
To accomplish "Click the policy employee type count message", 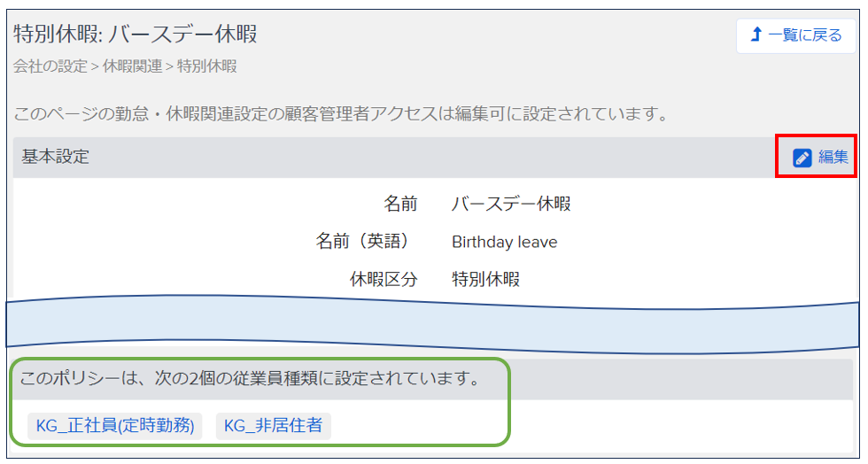I will [x=250, y=380].
